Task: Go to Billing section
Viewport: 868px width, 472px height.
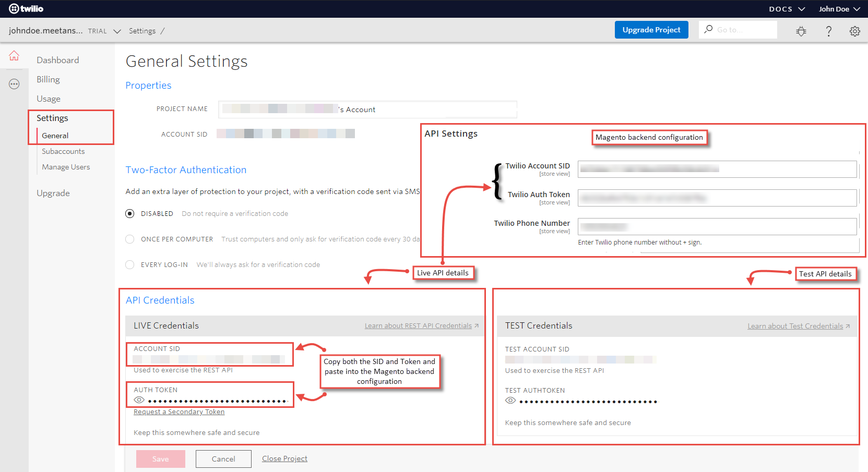Action: [x=48, y=79]
